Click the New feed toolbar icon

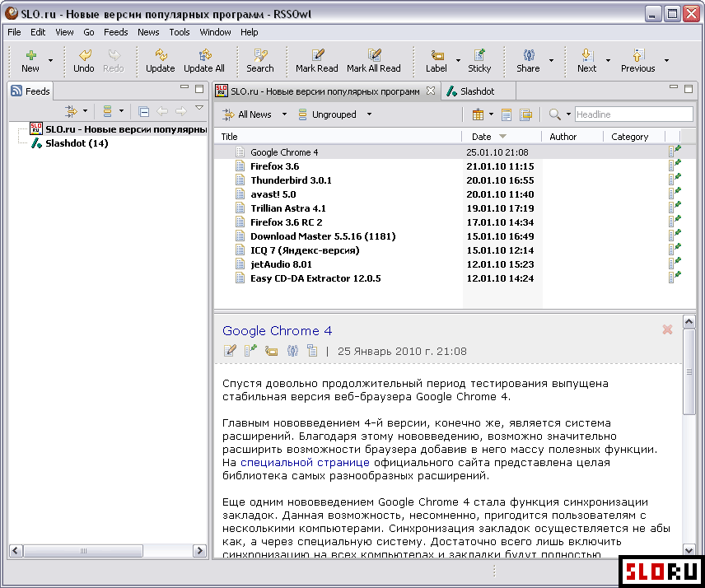pyautogui.click(x=30, y=55)
